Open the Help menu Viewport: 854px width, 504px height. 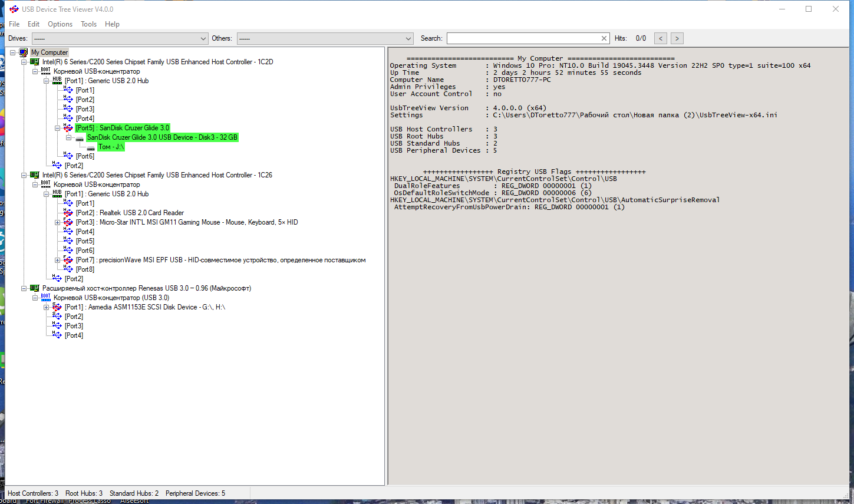tap(112, 24)
